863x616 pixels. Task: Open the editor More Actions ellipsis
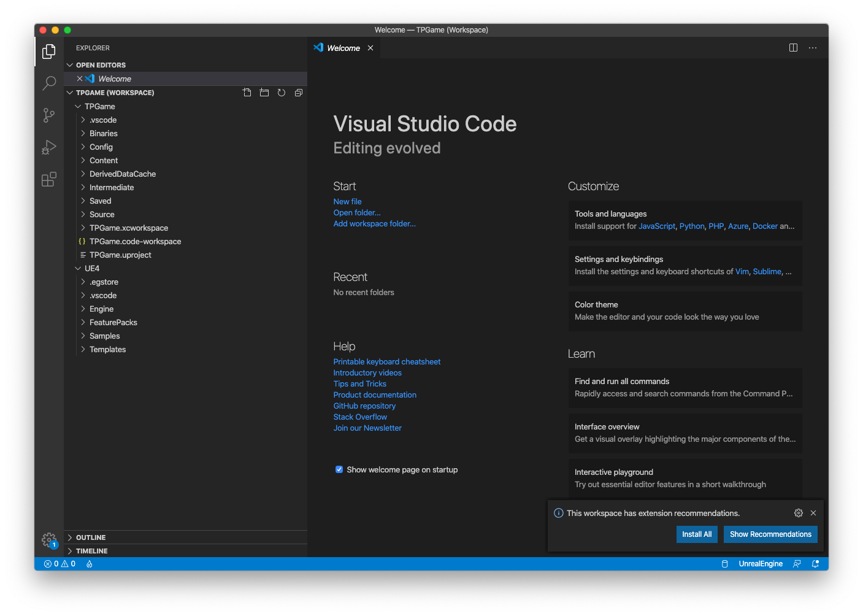pyautogui.click(x=813, y=48)
